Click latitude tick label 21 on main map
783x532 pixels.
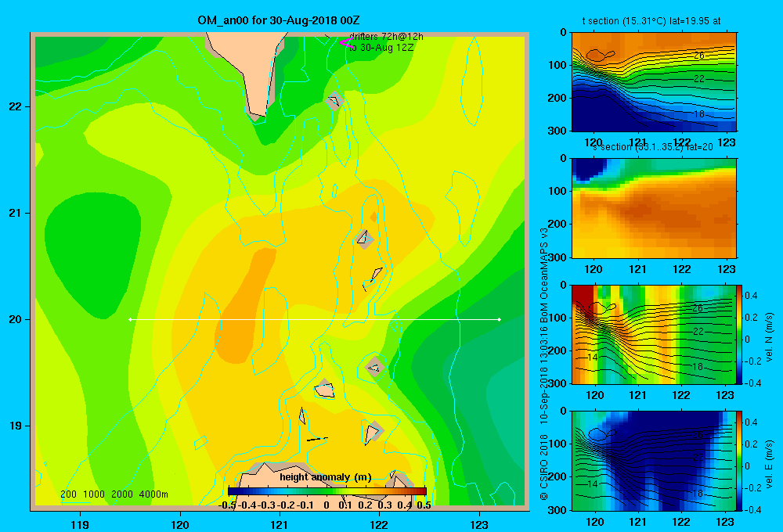pos(16,213)
